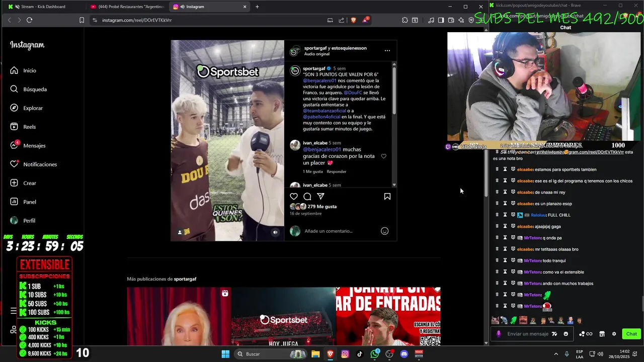Open @DouFC mention in caption
Viewport: 644px width, 362px height.
pos(353,93)
